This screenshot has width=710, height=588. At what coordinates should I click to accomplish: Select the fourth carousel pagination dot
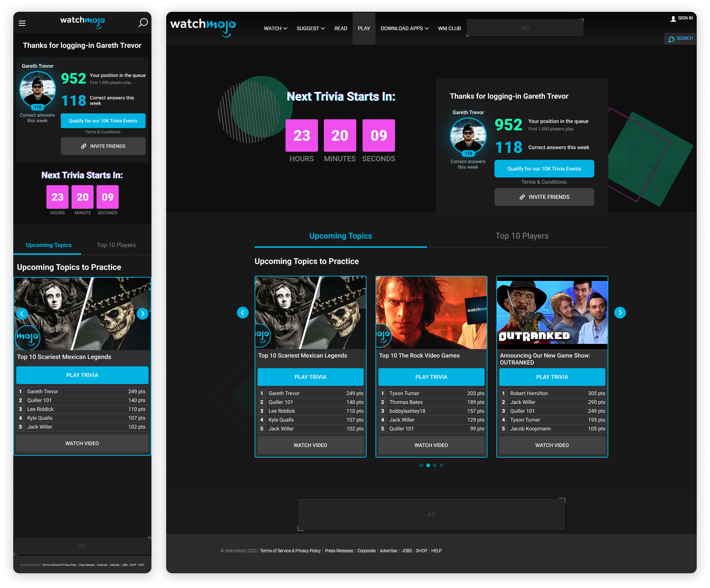click(441, 465)
